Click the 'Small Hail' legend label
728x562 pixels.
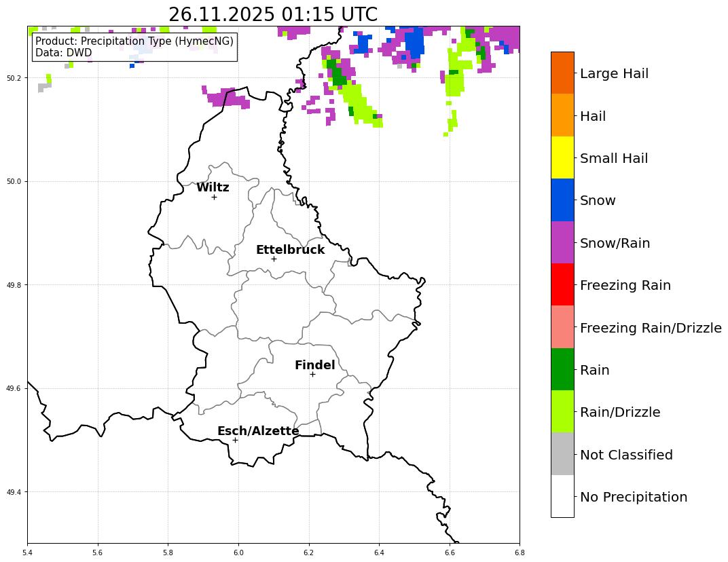614,158
